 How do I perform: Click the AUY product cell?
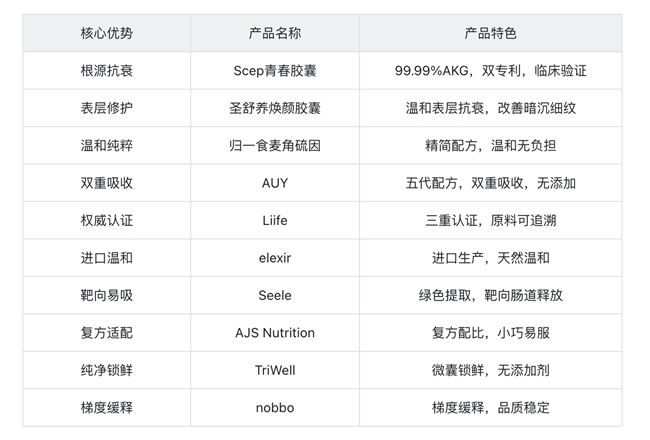(274, 183)
